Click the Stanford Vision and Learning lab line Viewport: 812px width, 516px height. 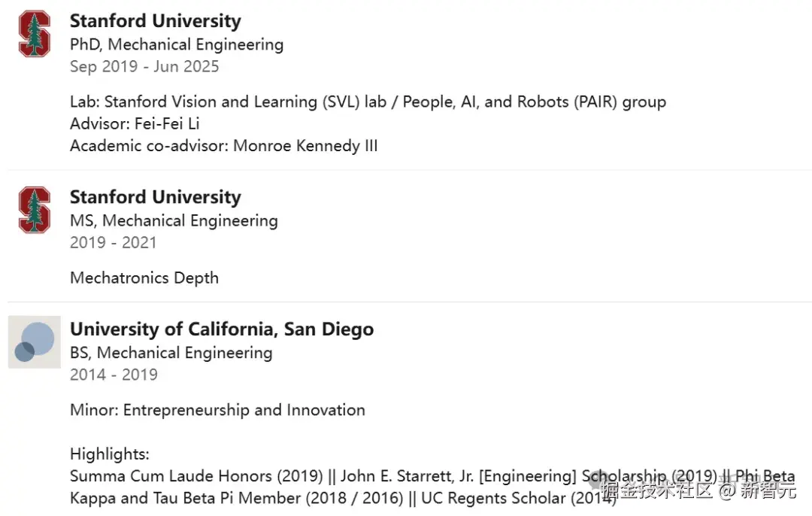click(x=368, y=102)
